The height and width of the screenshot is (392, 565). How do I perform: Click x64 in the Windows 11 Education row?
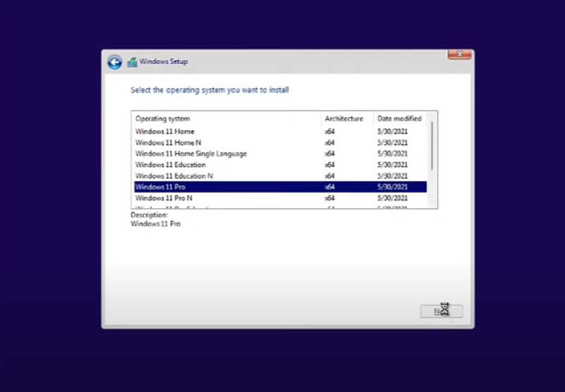[x=330, y=165]
